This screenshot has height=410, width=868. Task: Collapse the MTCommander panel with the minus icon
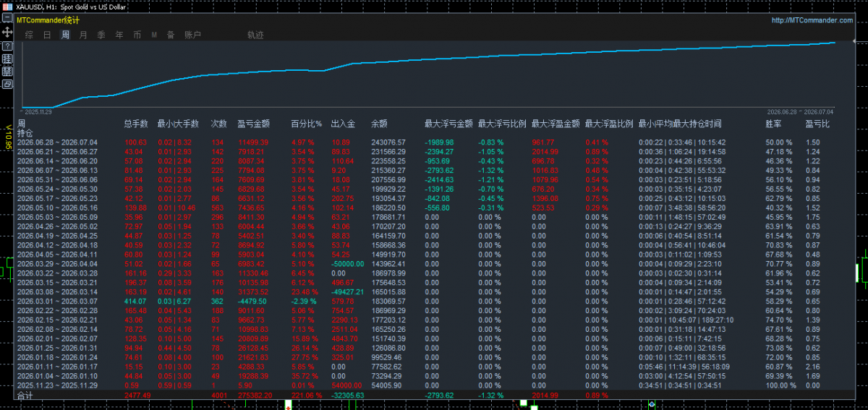(x=7, y=17)
